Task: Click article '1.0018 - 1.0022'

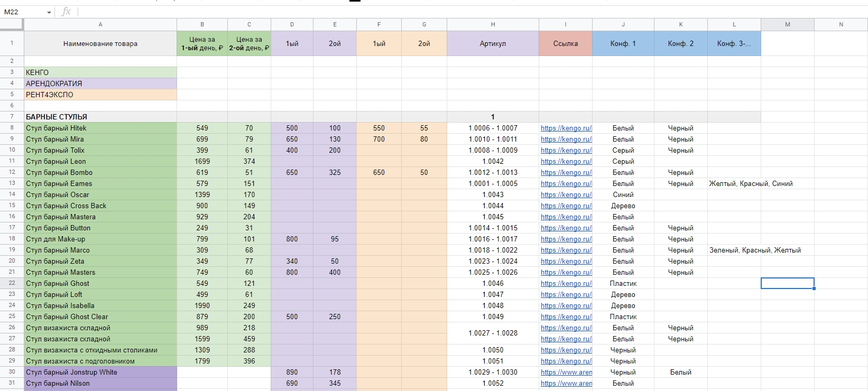Action: point(493,250)
